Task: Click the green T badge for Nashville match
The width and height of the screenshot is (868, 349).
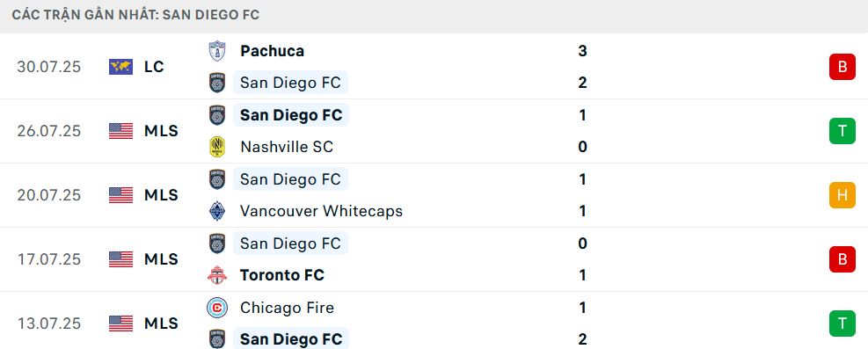Action: click(842, 131)
